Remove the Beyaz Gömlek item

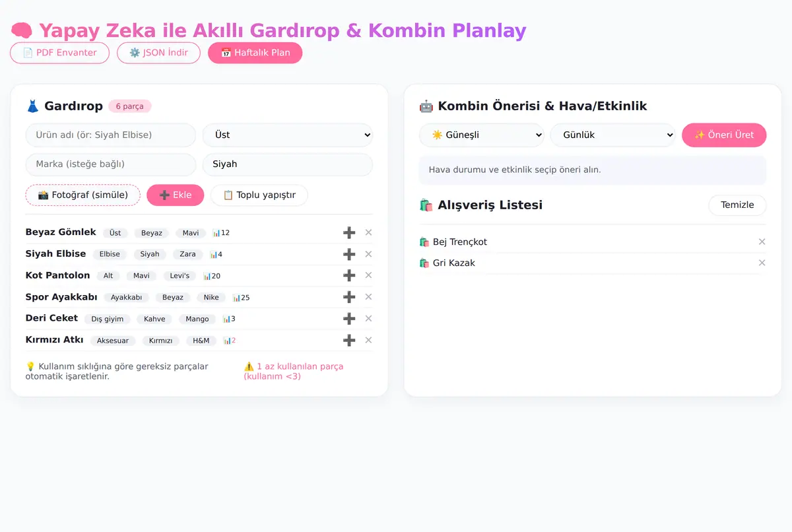pyautogui.click(x=368, y=232)
